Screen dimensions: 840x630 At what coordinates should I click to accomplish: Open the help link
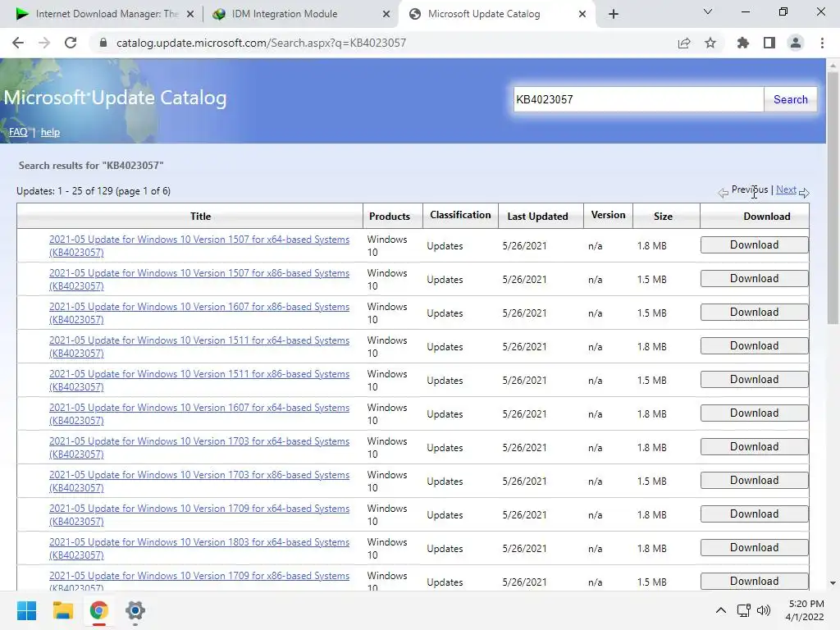[x=50, y=132]
